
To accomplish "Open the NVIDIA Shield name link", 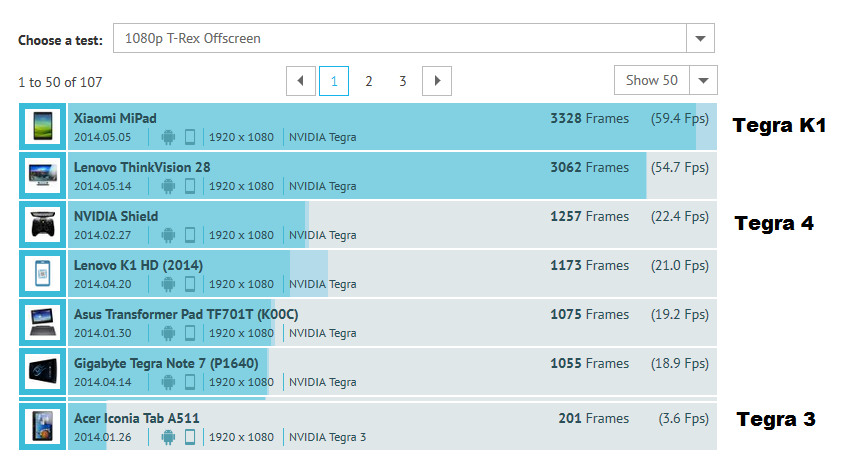I will pyautogui.click(x=116, y=216).
